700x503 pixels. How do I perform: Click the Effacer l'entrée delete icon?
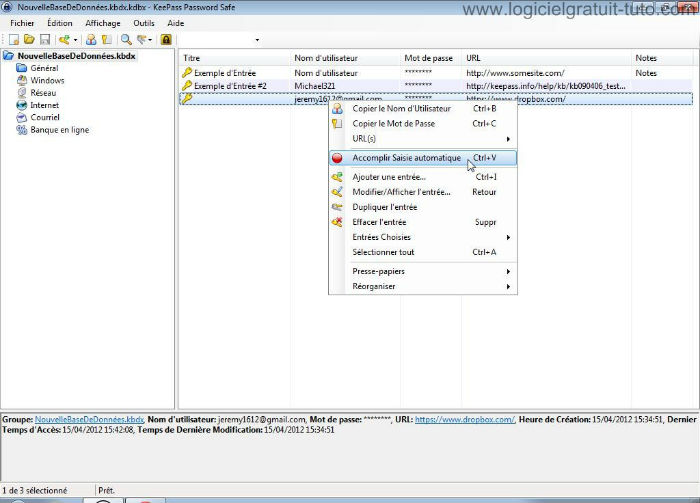[x=337, y=222]
